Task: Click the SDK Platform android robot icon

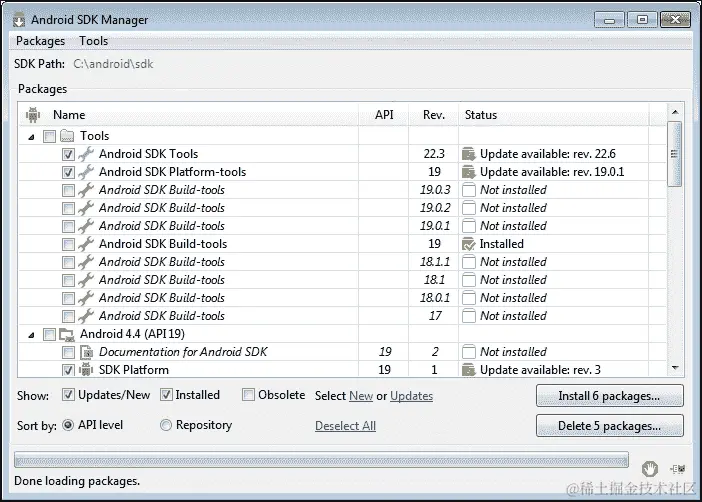Action: (86, 370)
